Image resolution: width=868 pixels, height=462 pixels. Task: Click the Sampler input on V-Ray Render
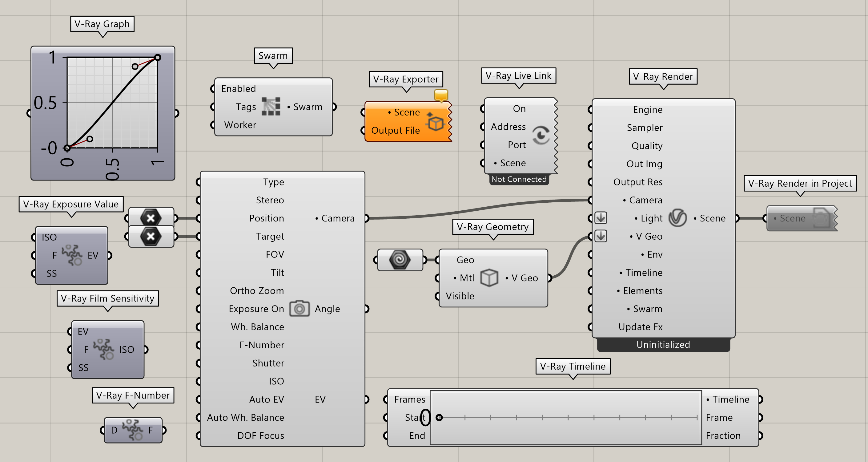644,128
